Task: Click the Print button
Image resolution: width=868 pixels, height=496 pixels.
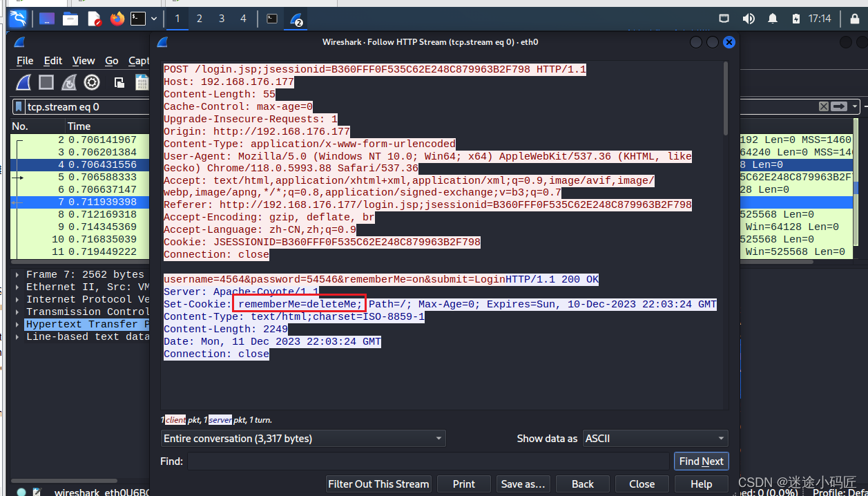Action: point(464,484)
